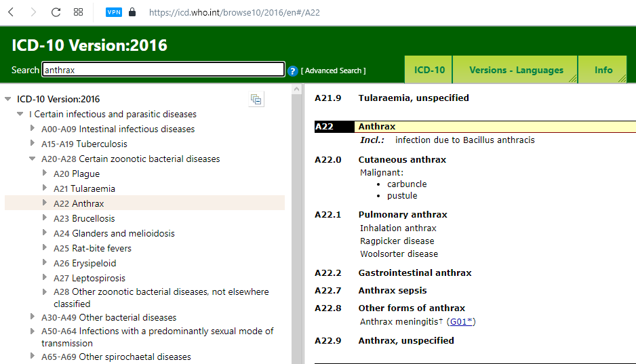Toggle the VPN badge

tap(114, 12)
